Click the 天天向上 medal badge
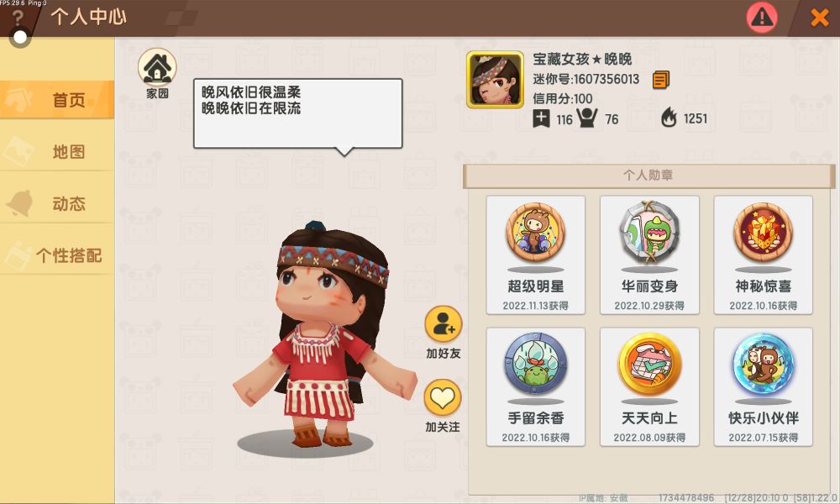The width and height of the screenshot is (840, 504). [649, 386]
